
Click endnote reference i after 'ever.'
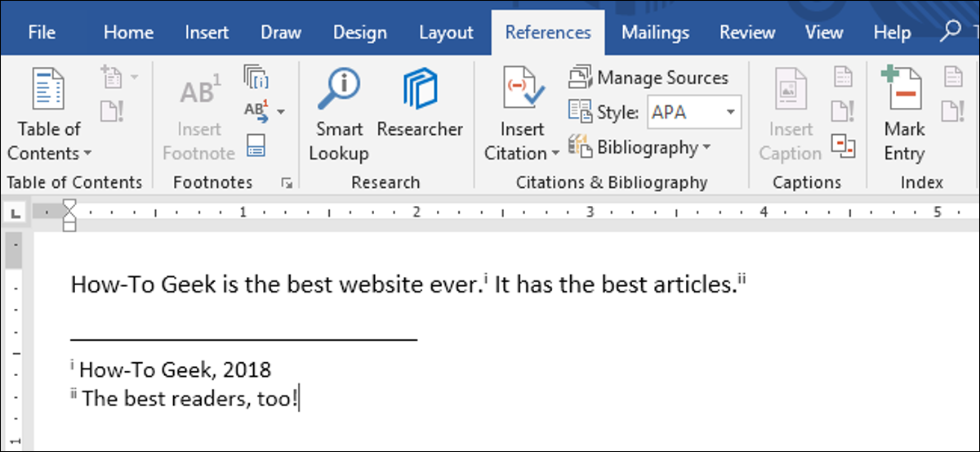point(485,280)
